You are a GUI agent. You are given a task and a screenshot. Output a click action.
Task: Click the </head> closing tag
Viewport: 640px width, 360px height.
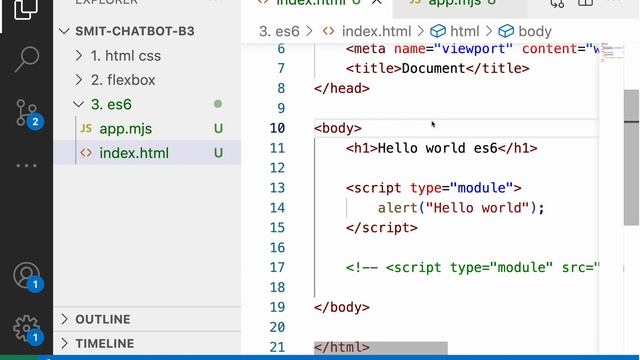point(342,88)
